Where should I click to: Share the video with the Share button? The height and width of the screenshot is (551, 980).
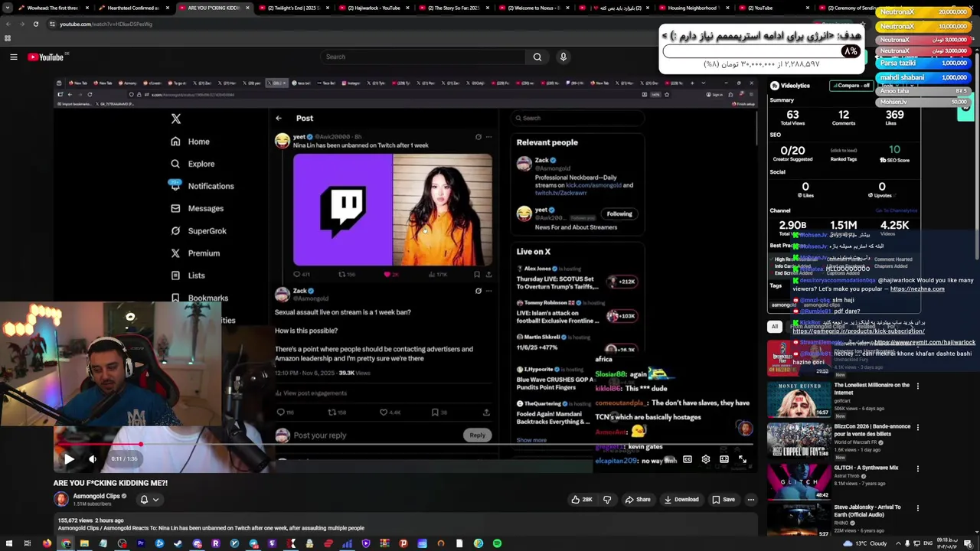637,500
